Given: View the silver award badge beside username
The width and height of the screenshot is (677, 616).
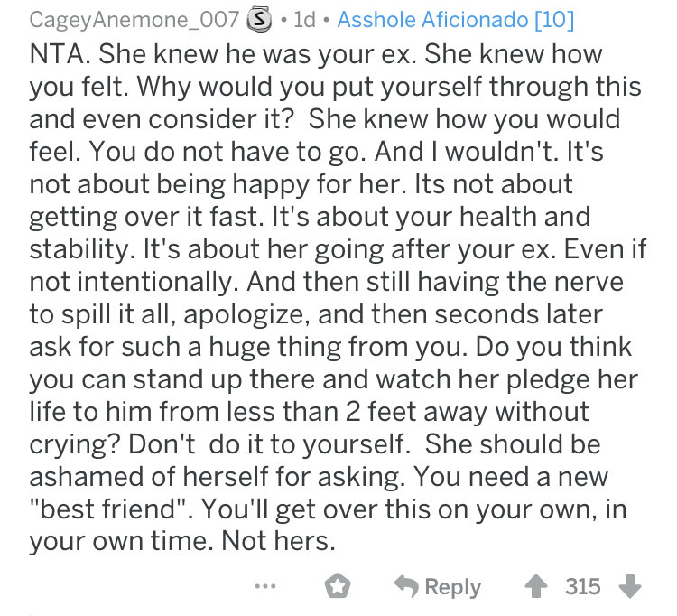Looking at the screenshot, I should (259, 20).
